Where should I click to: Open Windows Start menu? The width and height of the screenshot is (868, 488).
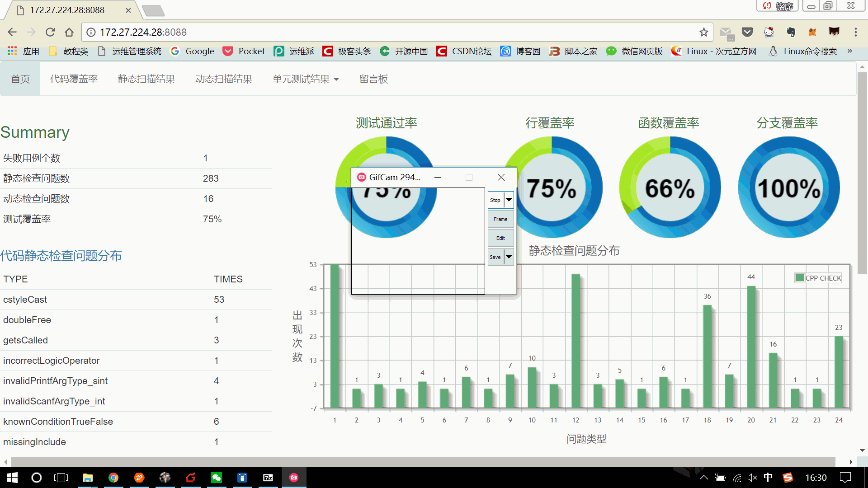(12, 478)
